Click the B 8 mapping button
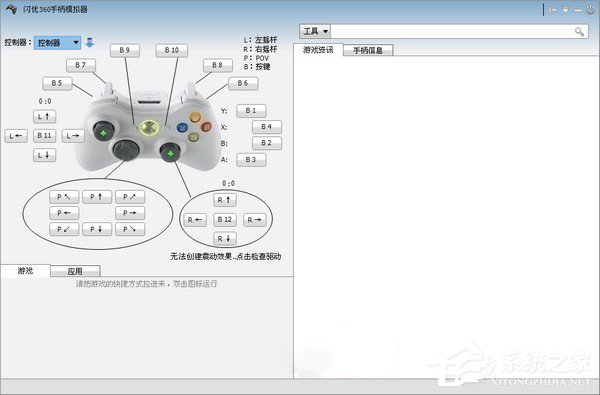 [217, 65]
